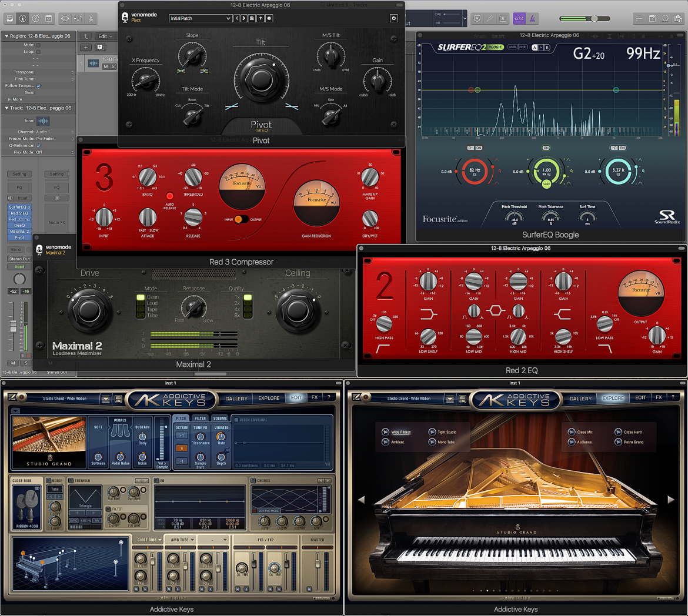Click the Addictive Keys next piano arrow
The height and width of the screenshot is (616, 688).
(x=671, y=499)
